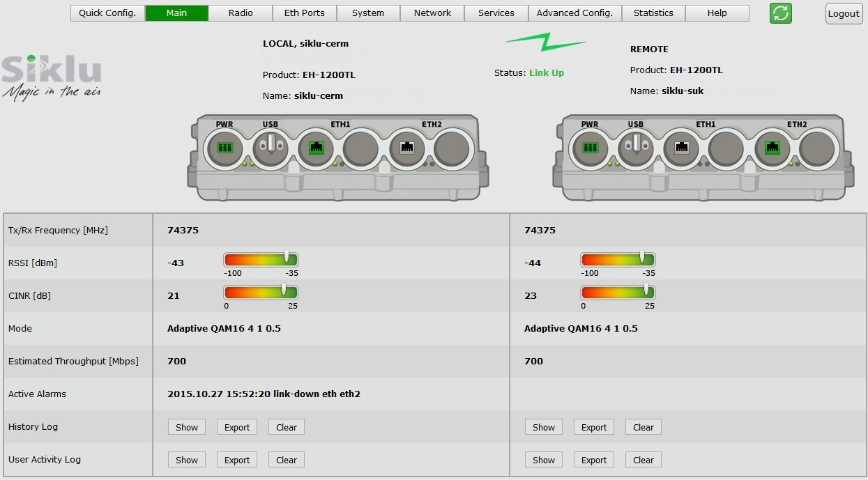
Task: Click the local CINR gauge bar
Action: [x=261, y=293]
